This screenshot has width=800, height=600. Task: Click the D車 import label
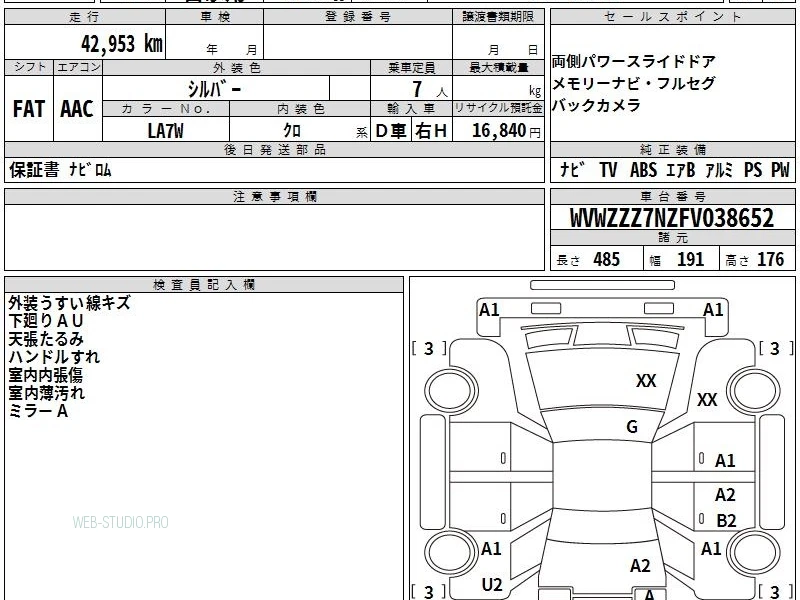click(x=391, y=131)
